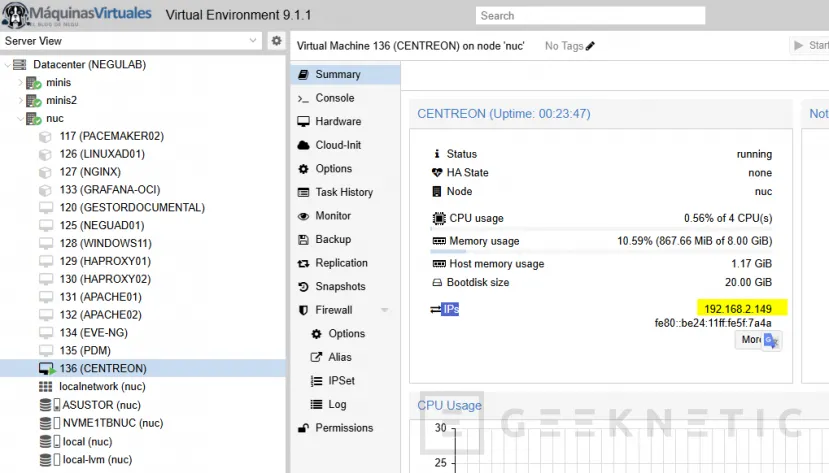Click the storage icon for NVME1TBNUC (nuc)
Screen dimensions: 829x473
(x=50, y=423)
